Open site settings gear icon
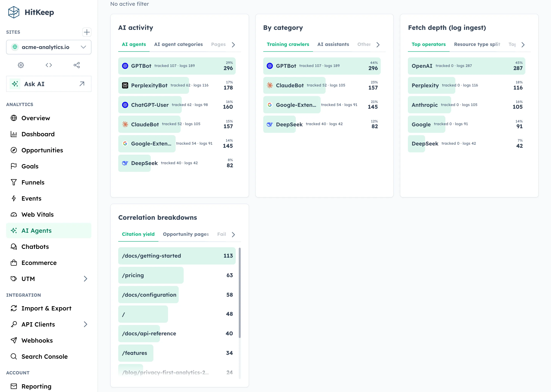Viewport: 551px width, 392px height. pyautogui.click(x=21, y=65)
